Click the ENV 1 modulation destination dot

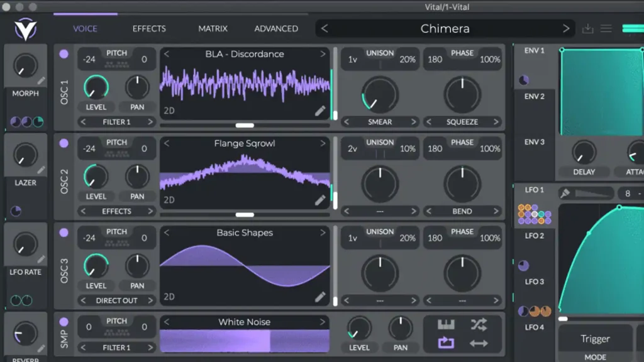coord(524,80)
